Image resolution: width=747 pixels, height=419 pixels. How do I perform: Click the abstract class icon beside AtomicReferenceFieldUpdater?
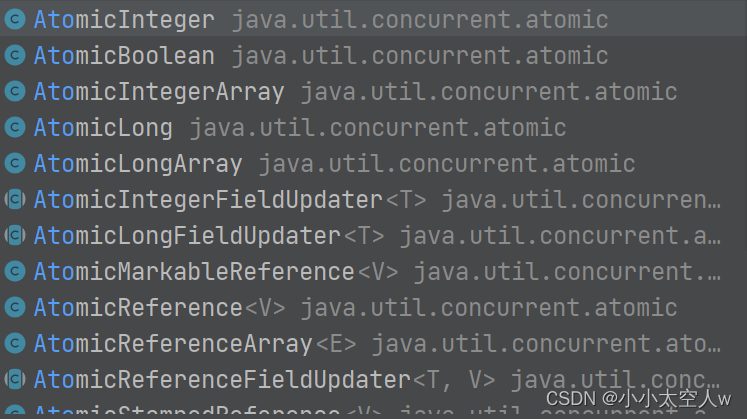[15, 379]
